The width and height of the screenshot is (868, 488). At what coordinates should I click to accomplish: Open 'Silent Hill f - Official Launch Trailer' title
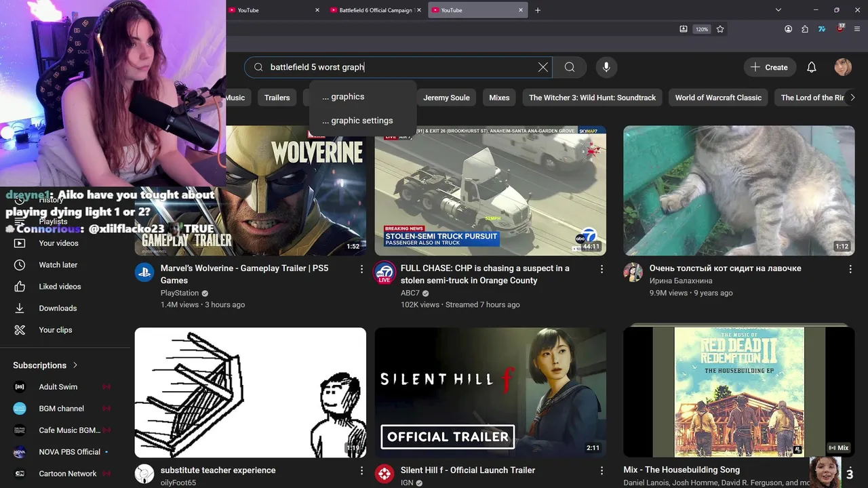click(468, 470)
